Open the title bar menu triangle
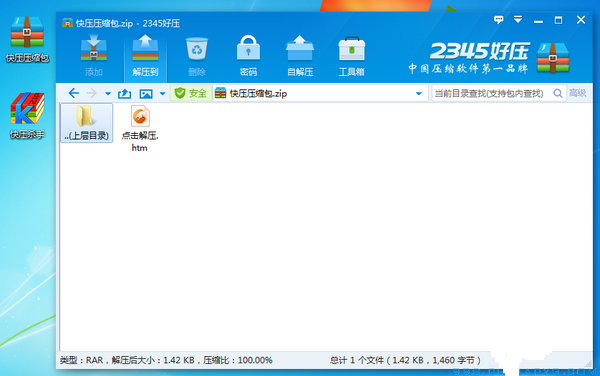The height and width of the screenshot is (376, 600). (518, 20)
